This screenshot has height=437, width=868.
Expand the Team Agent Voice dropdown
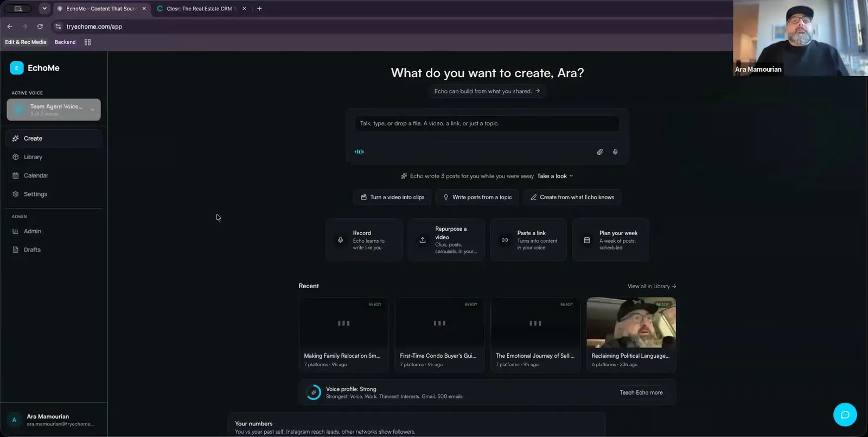54,110
